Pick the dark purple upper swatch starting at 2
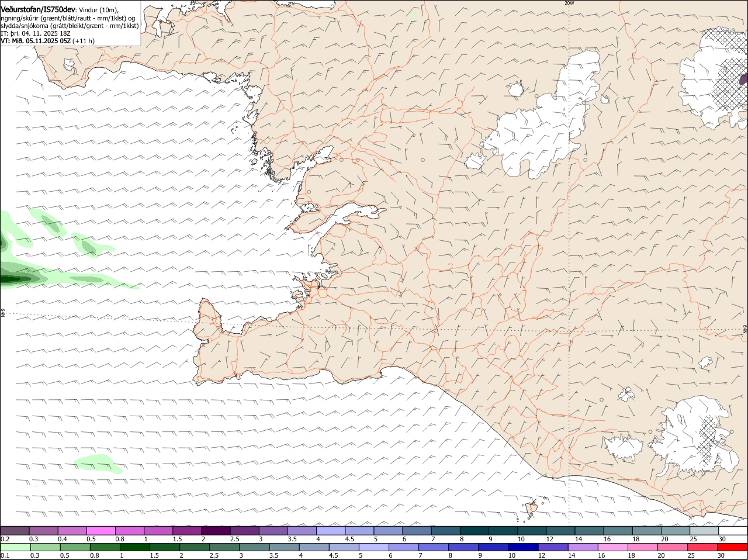 216,531
